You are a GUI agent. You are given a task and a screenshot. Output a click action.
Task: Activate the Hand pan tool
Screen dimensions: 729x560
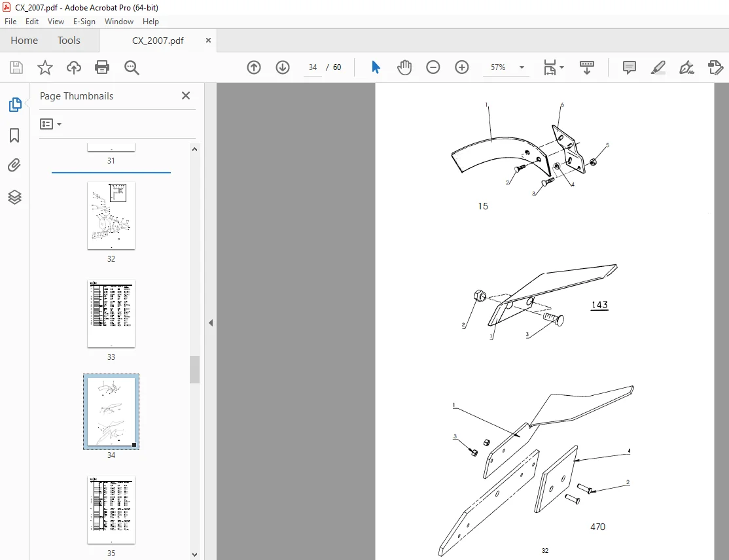point(404,67)
